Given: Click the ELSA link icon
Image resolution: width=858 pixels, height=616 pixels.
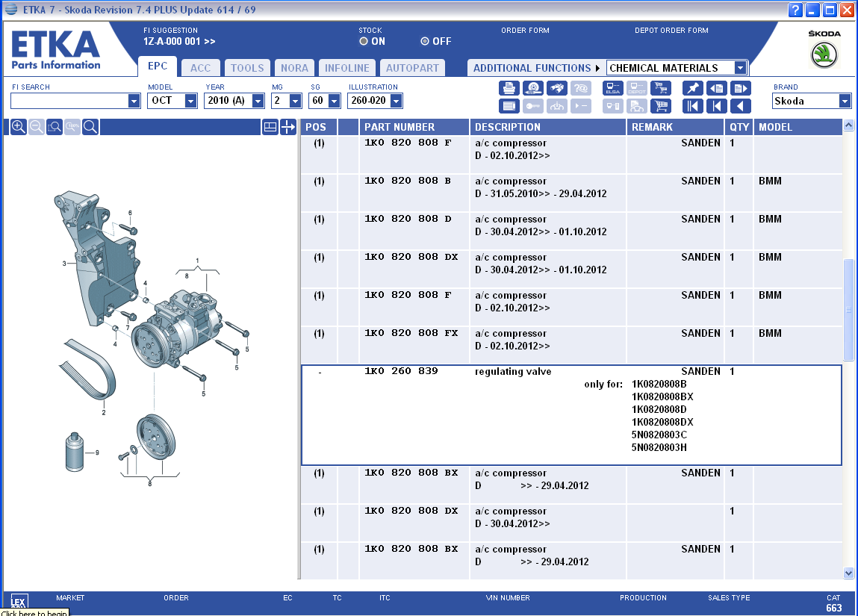Looking at the screenshot, I should [613, 88].
